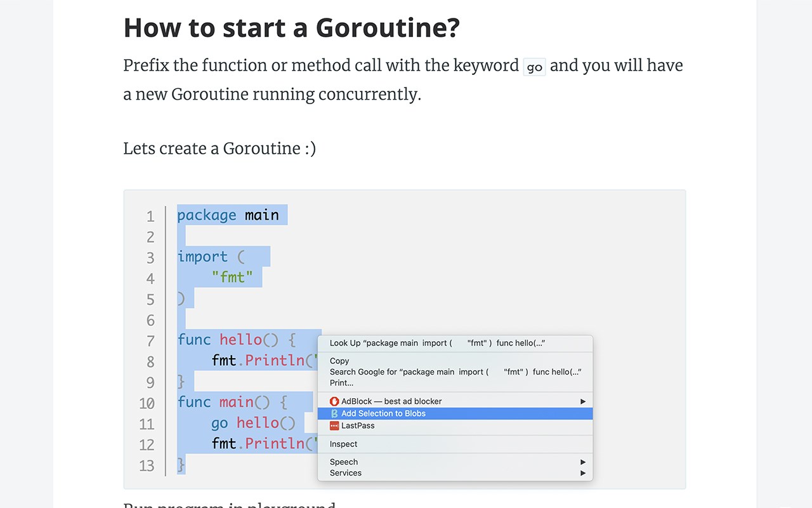The width and height of the screenshot is (812, 508).
Task: Click "go hello()" on code line 11
Action: [253, 423]
